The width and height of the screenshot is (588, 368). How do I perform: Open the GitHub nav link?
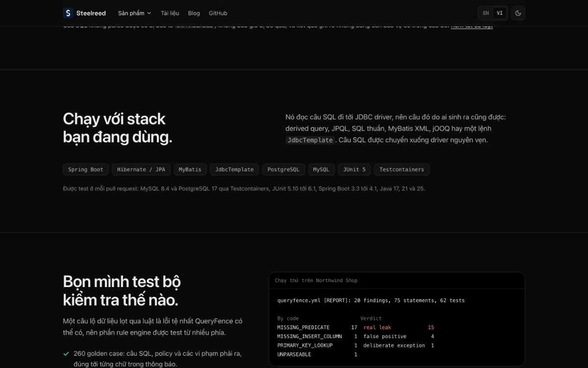point(218,13)
